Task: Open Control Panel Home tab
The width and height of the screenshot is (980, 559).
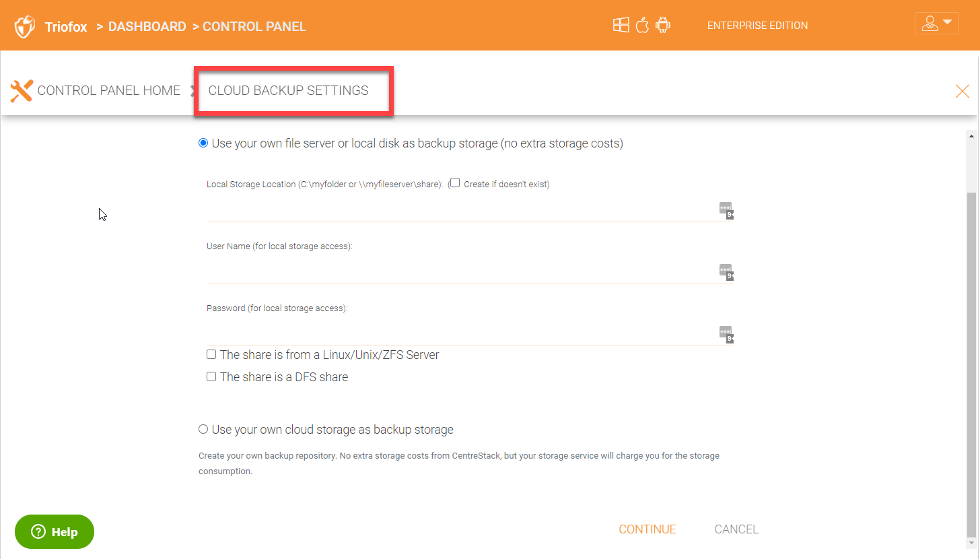Action: 109,90
